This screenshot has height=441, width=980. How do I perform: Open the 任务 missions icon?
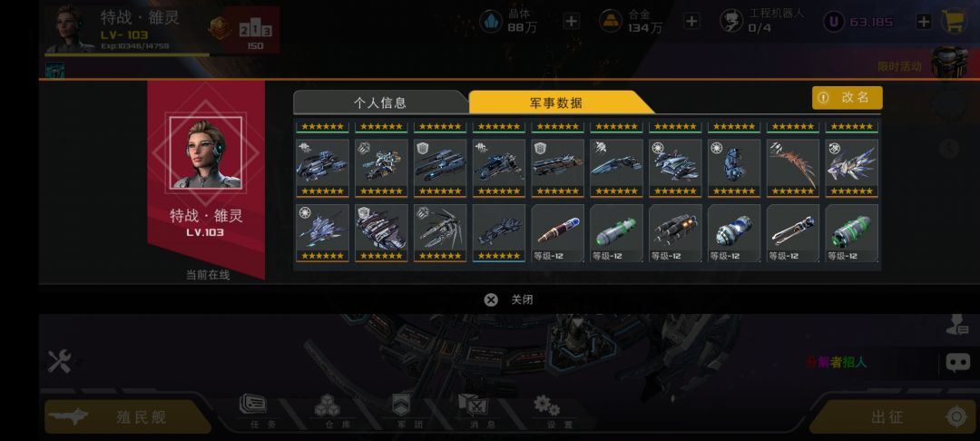click(253, 412)
